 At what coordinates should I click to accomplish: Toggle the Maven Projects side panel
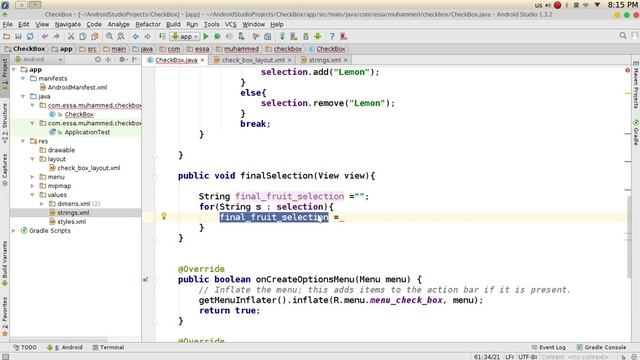pos(636,85)
